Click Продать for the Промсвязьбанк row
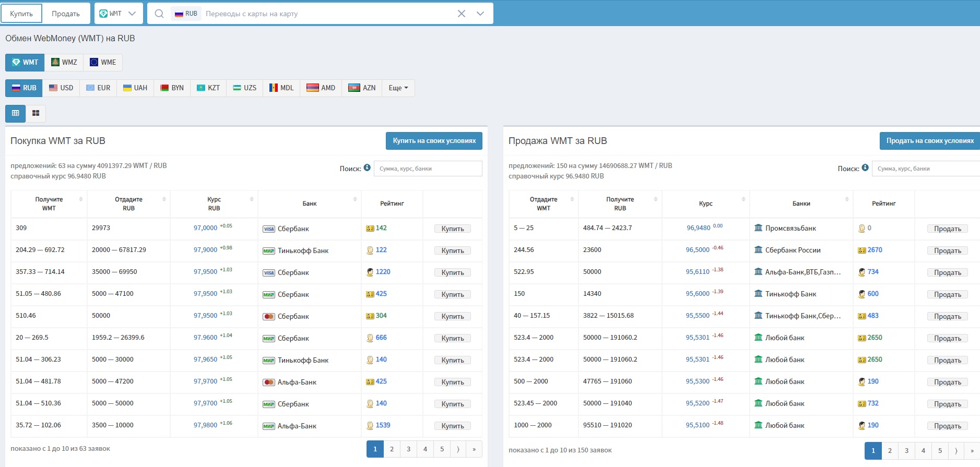The height and width of the screenshot is (467, 980). pyautogui.click(x=948, y=229)
